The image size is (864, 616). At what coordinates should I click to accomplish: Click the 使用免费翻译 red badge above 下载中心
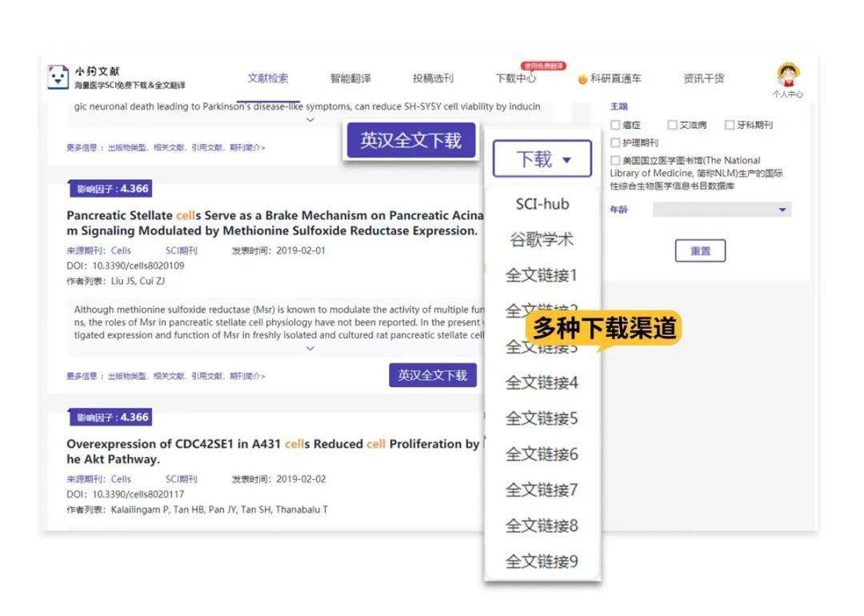pyautogui.click(x=543, y=66)
